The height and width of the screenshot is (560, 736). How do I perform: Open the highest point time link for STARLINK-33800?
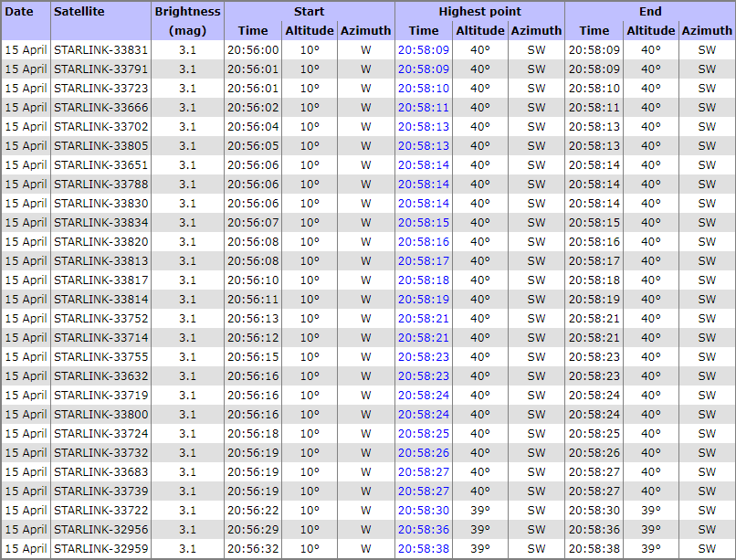(424, 415)
